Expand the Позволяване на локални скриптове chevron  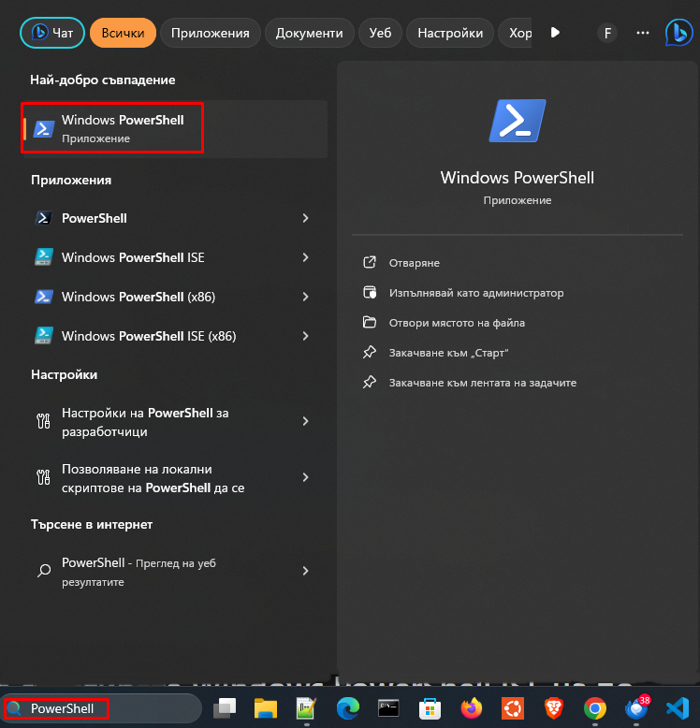[305, 477]
